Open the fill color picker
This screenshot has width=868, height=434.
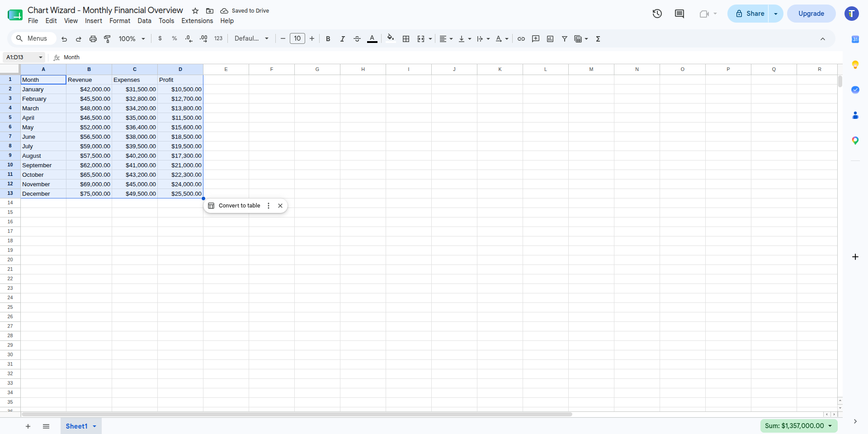click(391, 38)
